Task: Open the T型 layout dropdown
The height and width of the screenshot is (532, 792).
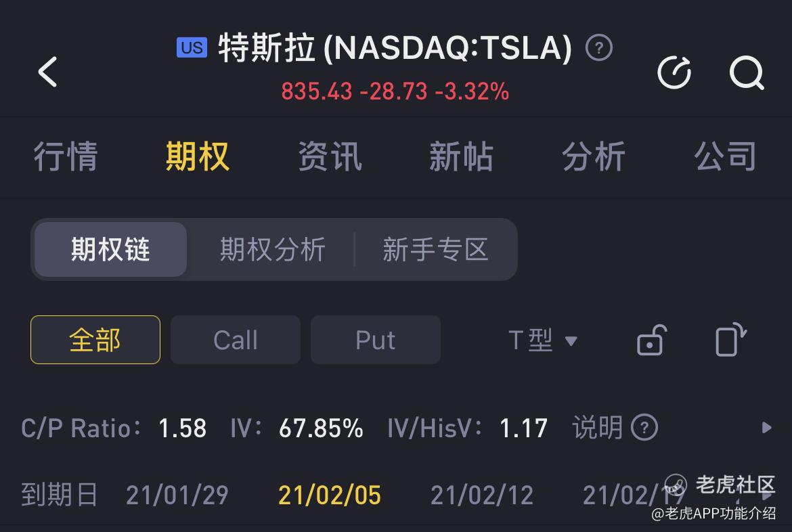Action: pos(542,340)
